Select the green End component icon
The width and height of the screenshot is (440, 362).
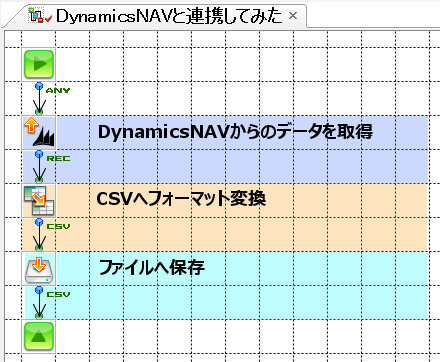click(39, 336)
